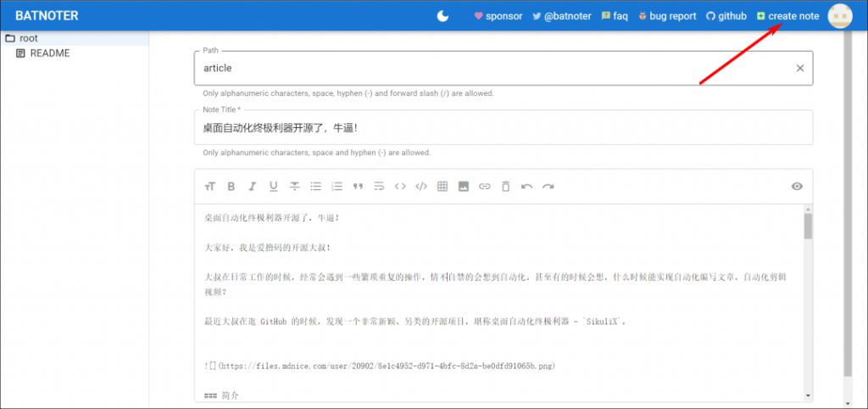Click the page vertical scrollbar
Viewport: 868px width, 409px height.
[x=848, y=205]
